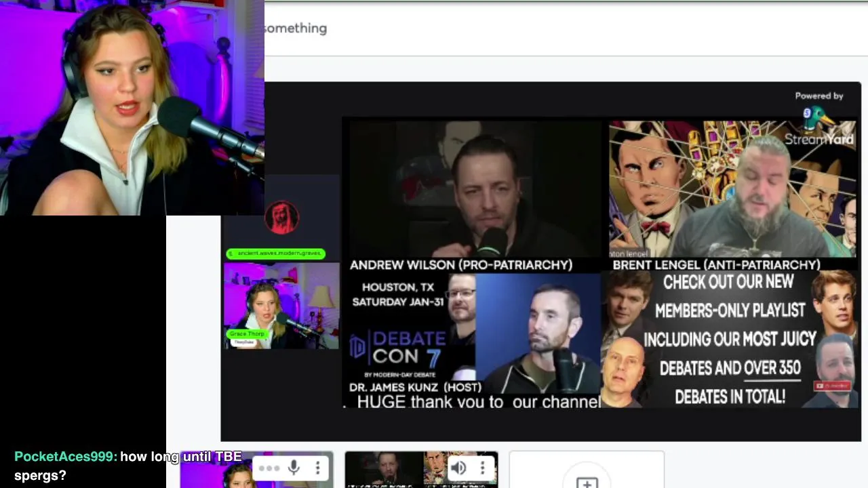Screen dimensions: 868x488
Task: Click the add source plus icon
Action: (x=587, y=483)
